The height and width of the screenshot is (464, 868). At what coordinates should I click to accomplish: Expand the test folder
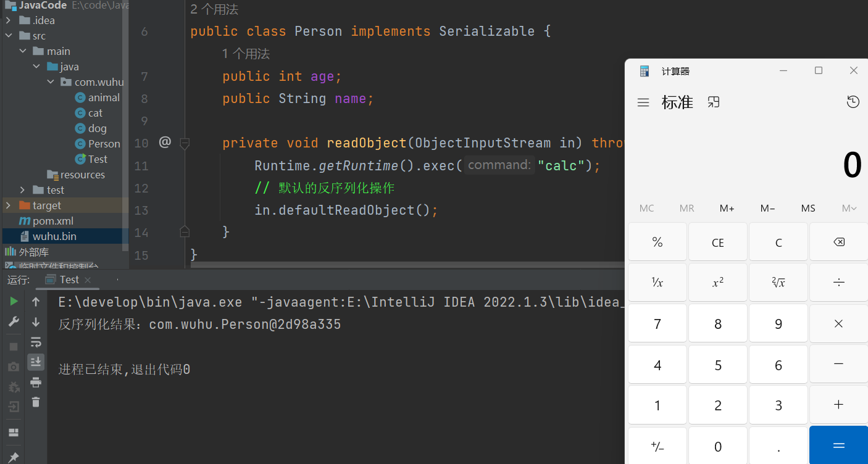click(x=22, y=190)
